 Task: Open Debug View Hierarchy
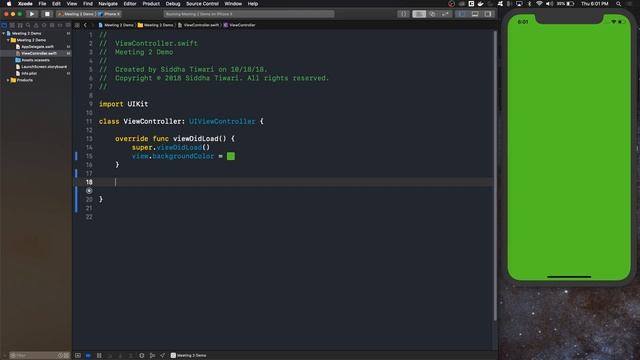click(142, 356)
